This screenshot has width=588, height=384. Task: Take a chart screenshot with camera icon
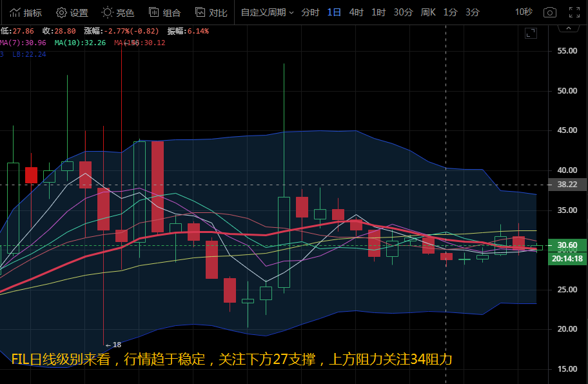[x=549, y=12]
